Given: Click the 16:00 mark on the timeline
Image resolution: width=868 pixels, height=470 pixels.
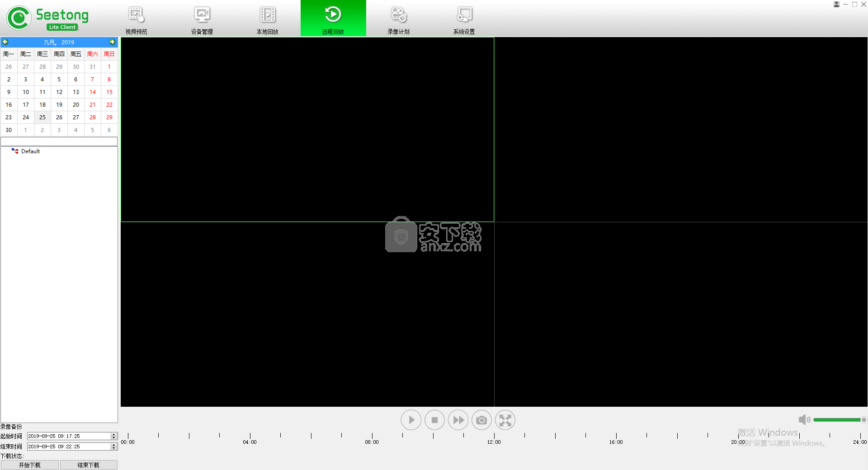Looking at the screenshot, I should (x=616, y=442).
